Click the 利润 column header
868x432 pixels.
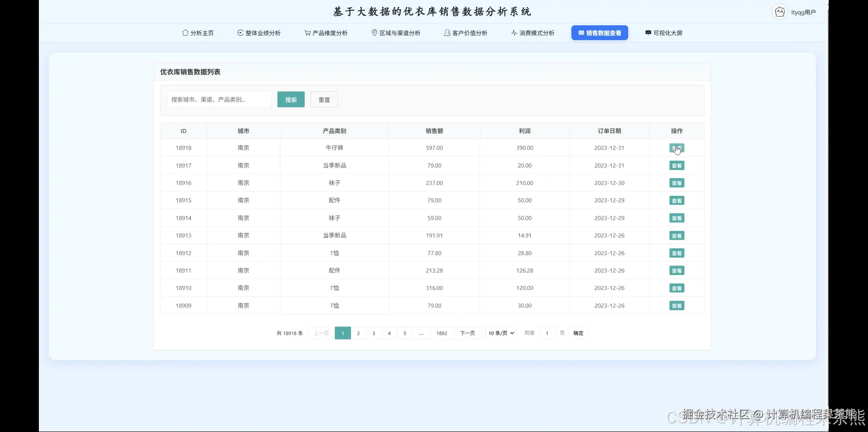point(524,131)
